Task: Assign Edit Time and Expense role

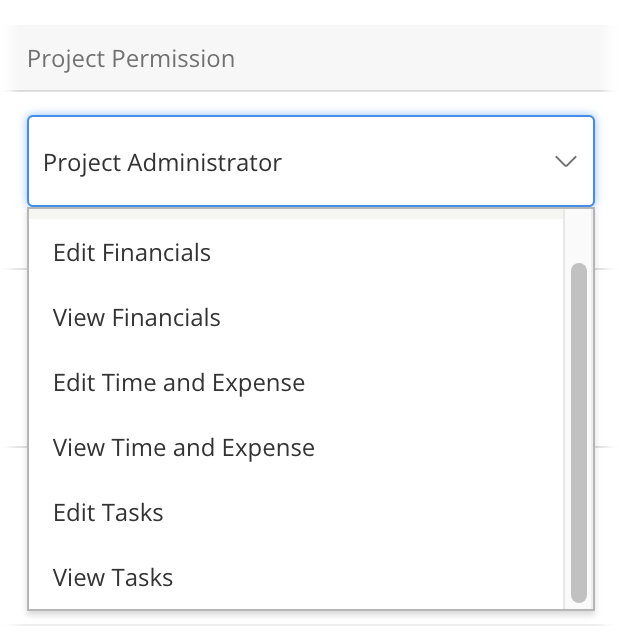Action: [x=179, y=383]
